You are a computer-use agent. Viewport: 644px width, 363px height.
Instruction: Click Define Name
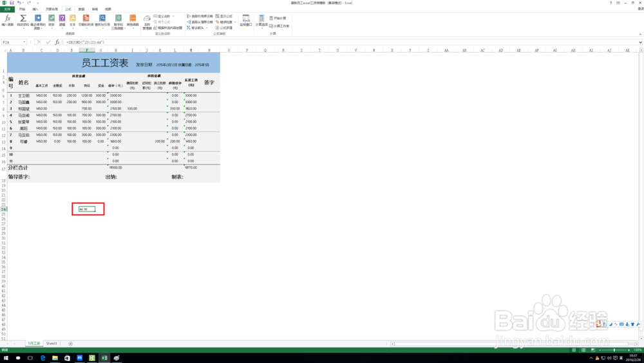[162, 17]
